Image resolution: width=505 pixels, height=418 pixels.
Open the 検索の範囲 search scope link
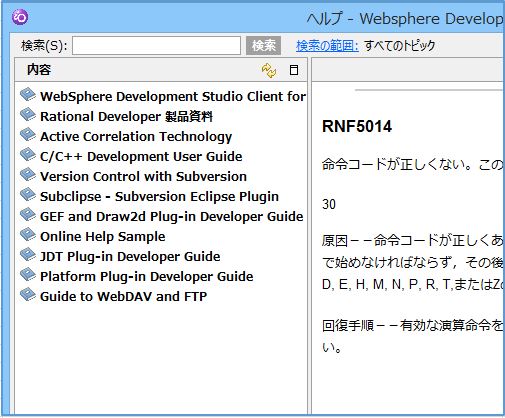click(x=327, y=46)
